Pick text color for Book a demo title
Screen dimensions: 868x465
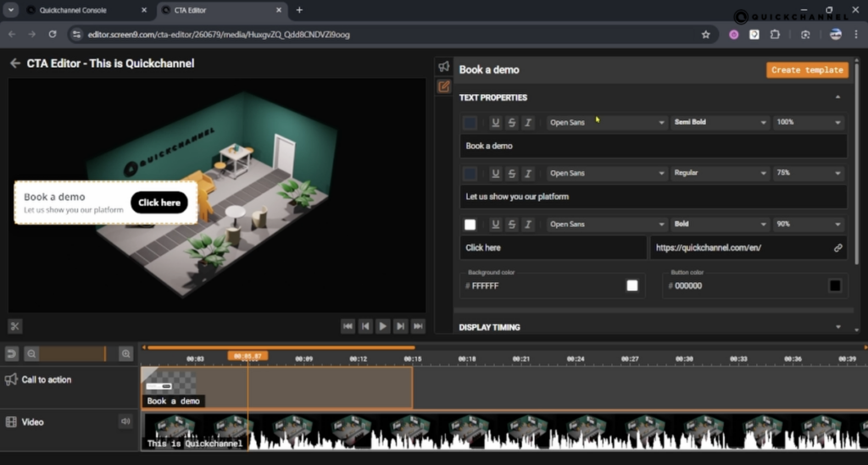coord(470,123)
